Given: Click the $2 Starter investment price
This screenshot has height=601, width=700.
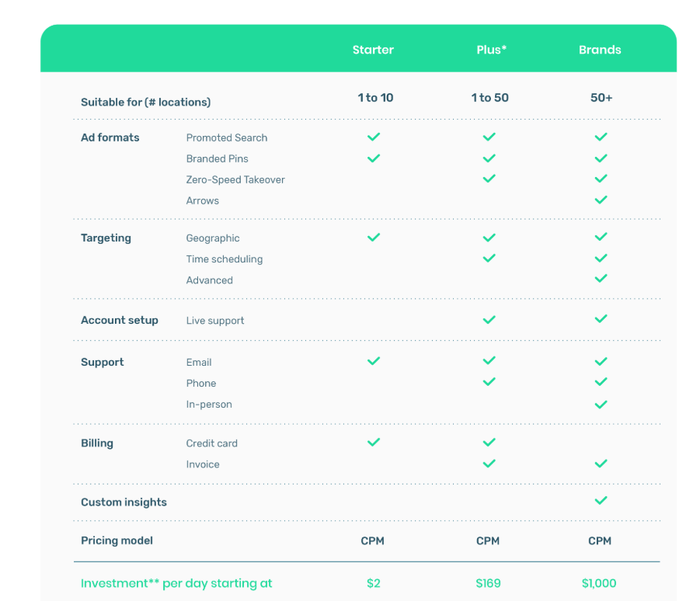Looking at the screenshot, I should (x=373, y=583).
